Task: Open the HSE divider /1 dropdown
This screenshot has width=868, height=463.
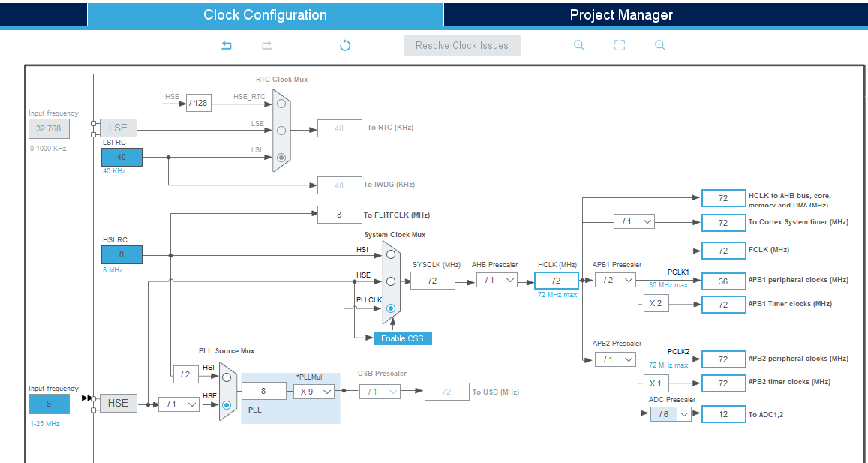Action: pyautogui.click(x=179, y=405)
